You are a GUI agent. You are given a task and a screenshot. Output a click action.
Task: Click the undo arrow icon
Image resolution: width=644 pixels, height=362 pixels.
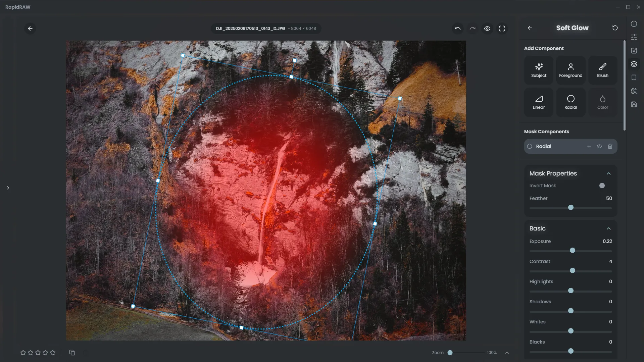click(457, 29)
